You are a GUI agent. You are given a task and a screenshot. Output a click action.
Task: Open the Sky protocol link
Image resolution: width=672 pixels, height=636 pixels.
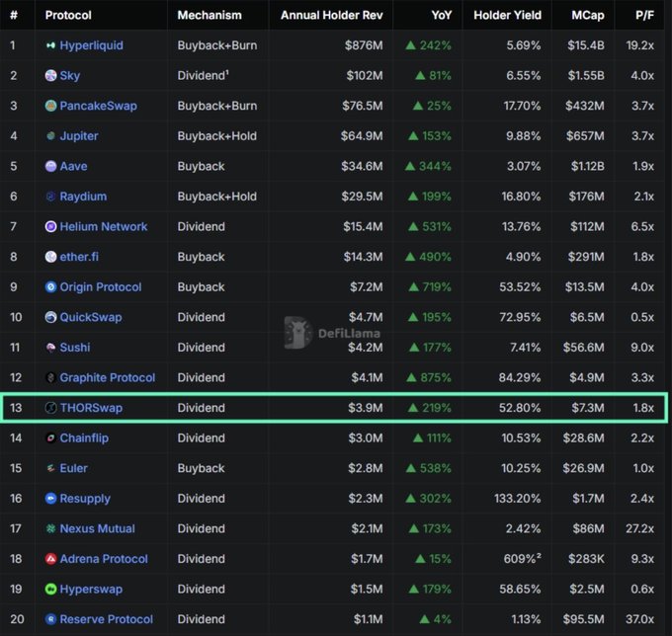(70, 76)
